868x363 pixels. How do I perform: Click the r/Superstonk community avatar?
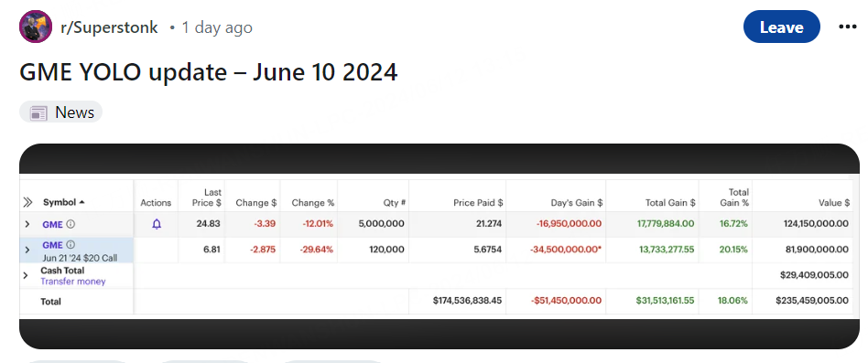pyautogui.click(x=36, y=27)
